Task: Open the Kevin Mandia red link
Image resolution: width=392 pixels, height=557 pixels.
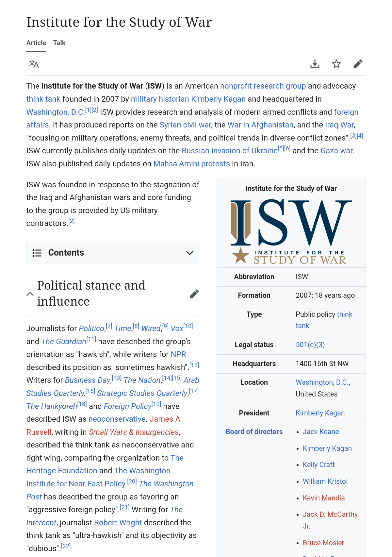Action: click(x=324, y=498)
